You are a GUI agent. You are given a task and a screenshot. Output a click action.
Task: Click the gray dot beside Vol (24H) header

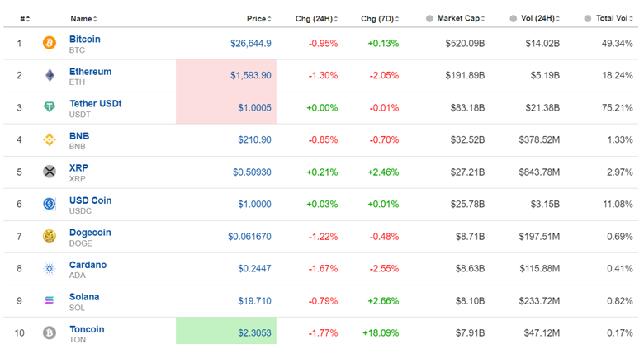pos(513,18)
